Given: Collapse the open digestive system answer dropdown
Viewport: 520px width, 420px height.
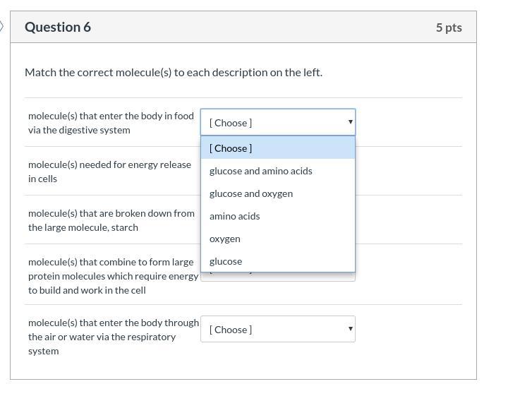Looking at the screenshot, I should 277,122.
